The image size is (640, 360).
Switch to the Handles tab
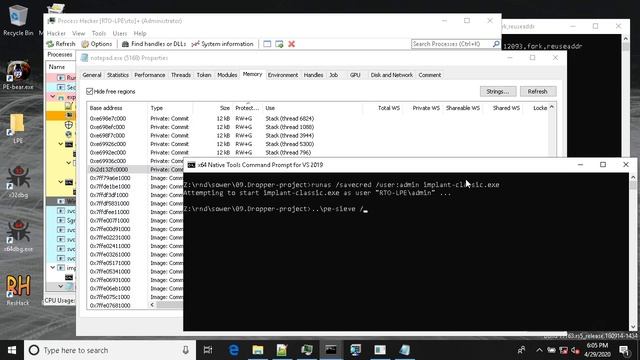(x=313, y=75)
